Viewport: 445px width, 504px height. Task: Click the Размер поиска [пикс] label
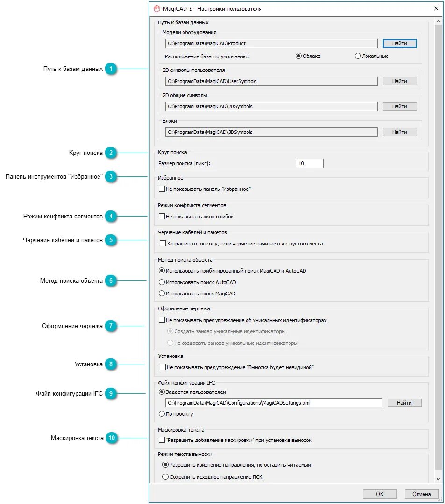[184, 163]
